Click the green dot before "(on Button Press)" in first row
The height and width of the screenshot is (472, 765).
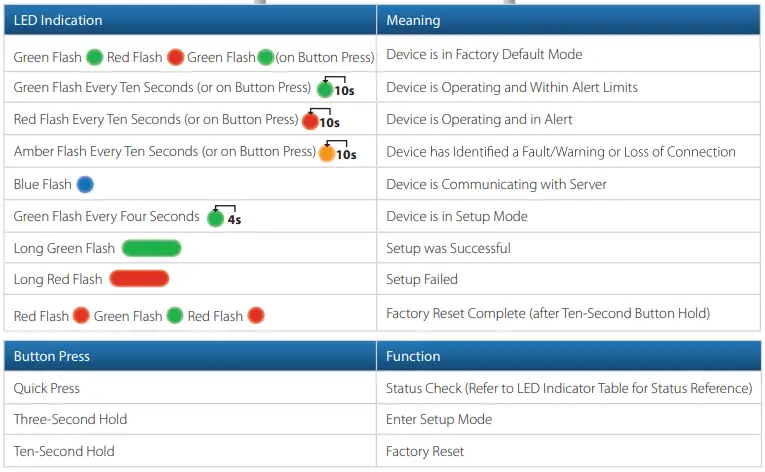coord(266,57)
